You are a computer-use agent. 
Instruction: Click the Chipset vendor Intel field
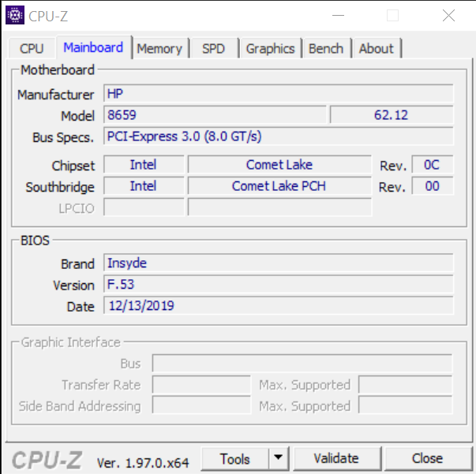[x=144, y=165]
